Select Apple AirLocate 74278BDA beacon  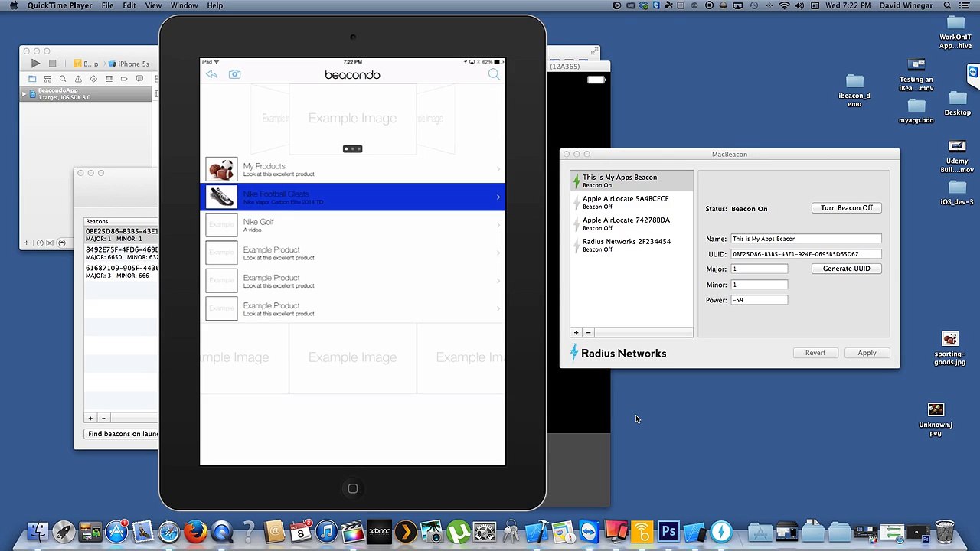point(632,223)
